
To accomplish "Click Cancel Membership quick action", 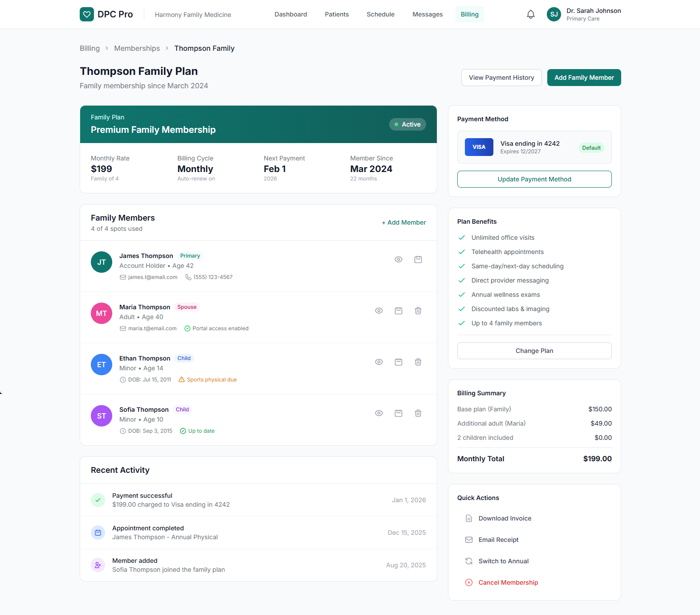I will click(x=508, y=582).
